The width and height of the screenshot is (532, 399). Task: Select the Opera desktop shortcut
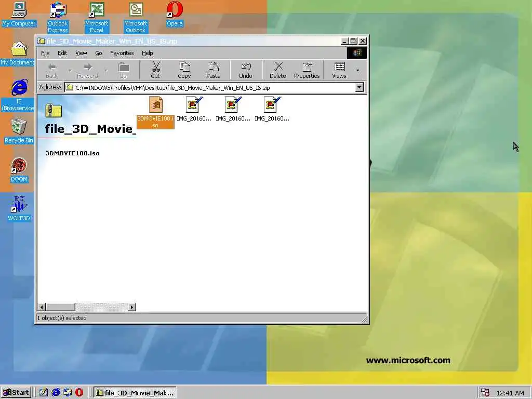(x=175, y=14)
